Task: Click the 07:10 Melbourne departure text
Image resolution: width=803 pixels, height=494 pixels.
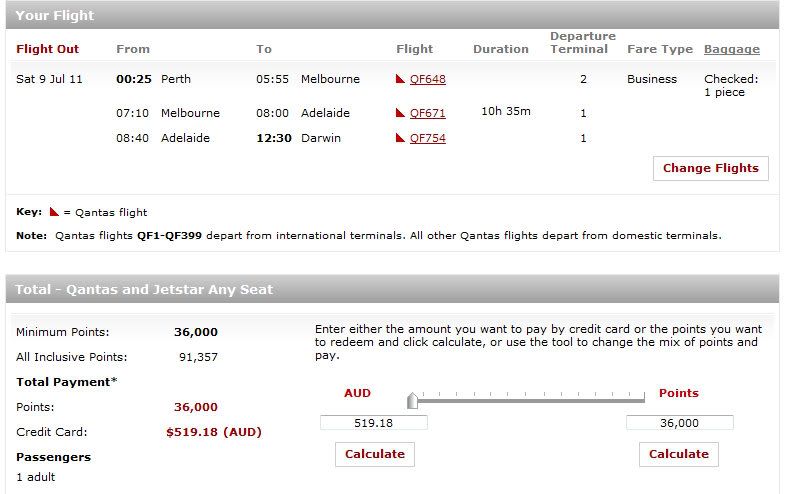Action: coord(168,113)
